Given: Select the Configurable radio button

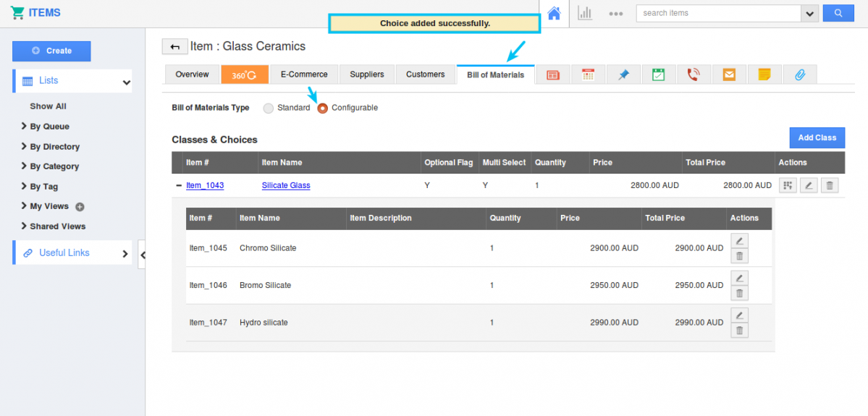Looking at the screenshot, I should pyautogui.click(x=323, y=108).
